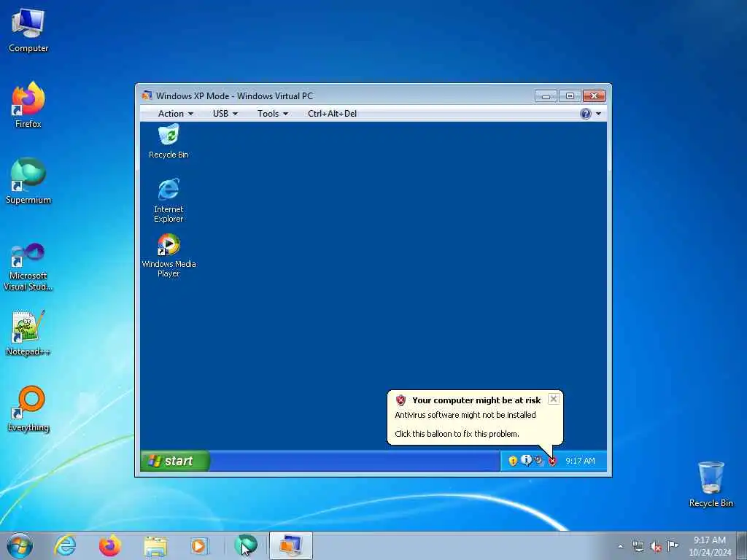Click the network tray icon
This screenshot has height=560, width=747.
(638, 546)
